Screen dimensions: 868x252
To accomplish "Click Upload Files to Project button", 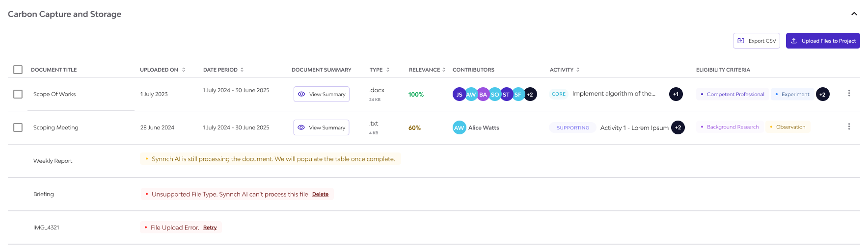I will click(x=823, y=41).
